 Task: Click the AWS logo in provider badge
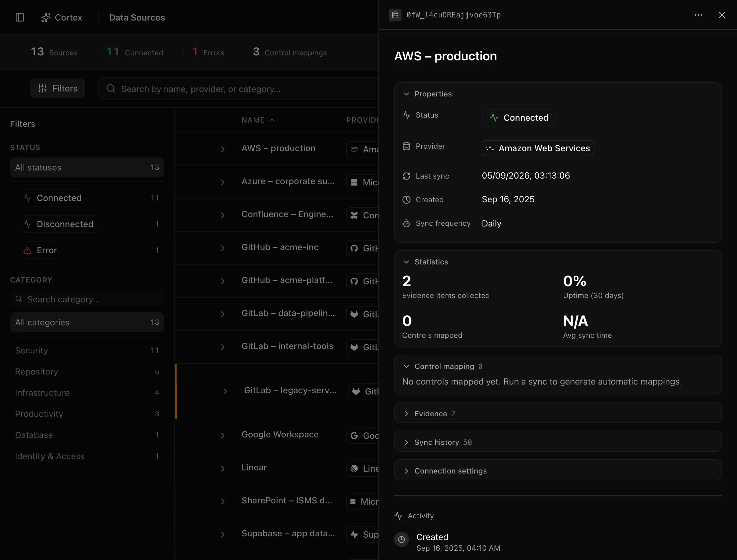tap(490, 148)
